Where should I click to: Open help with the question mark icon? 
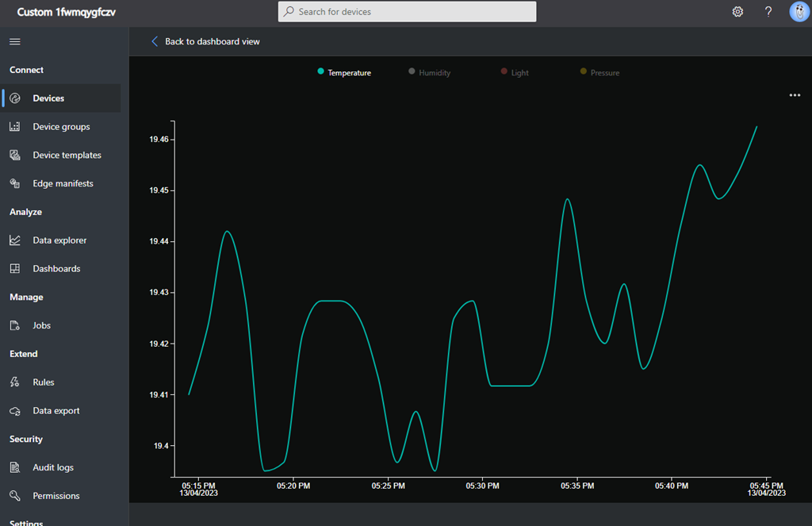768,12
